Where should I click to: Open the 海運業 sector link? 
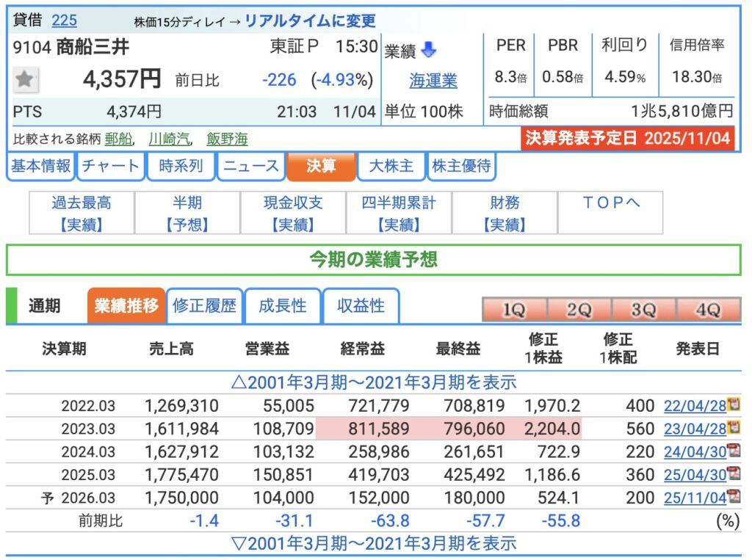pyautogui.click(x=433, y=80)
